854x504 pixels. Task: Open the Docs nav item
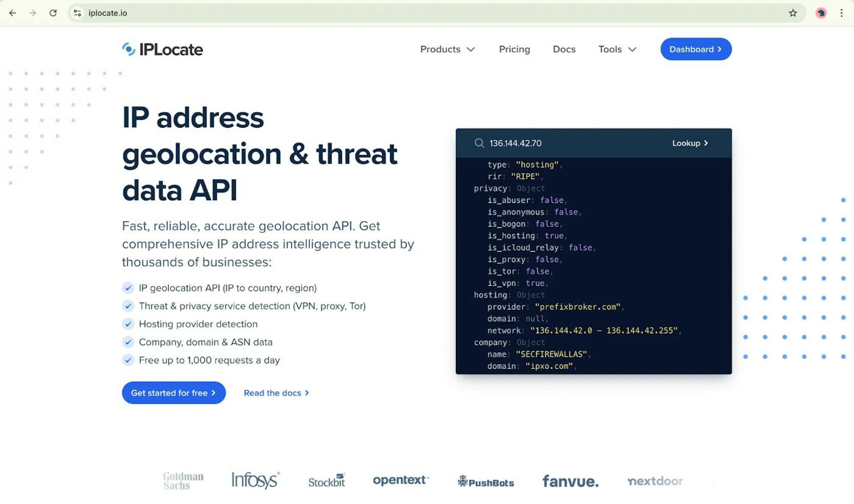coord(564,49)
